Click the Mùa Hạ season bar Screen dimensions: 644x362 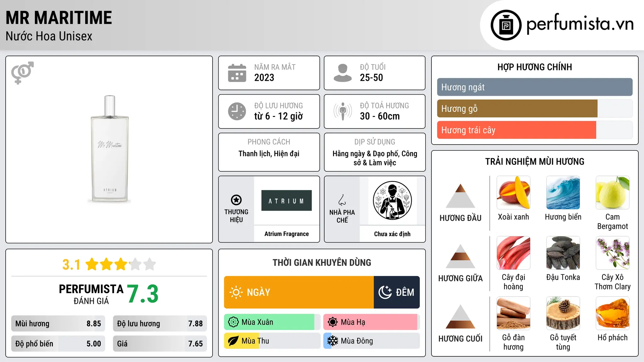pyautogui.click(x=371, y=322)
